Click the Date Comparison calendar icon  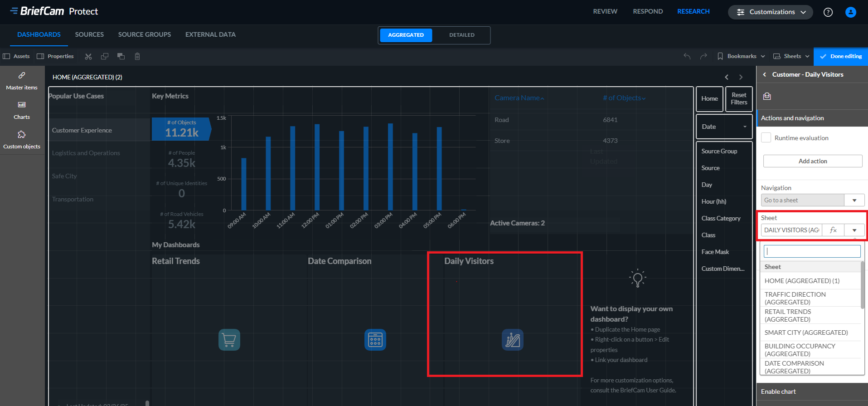pos(375,340)
